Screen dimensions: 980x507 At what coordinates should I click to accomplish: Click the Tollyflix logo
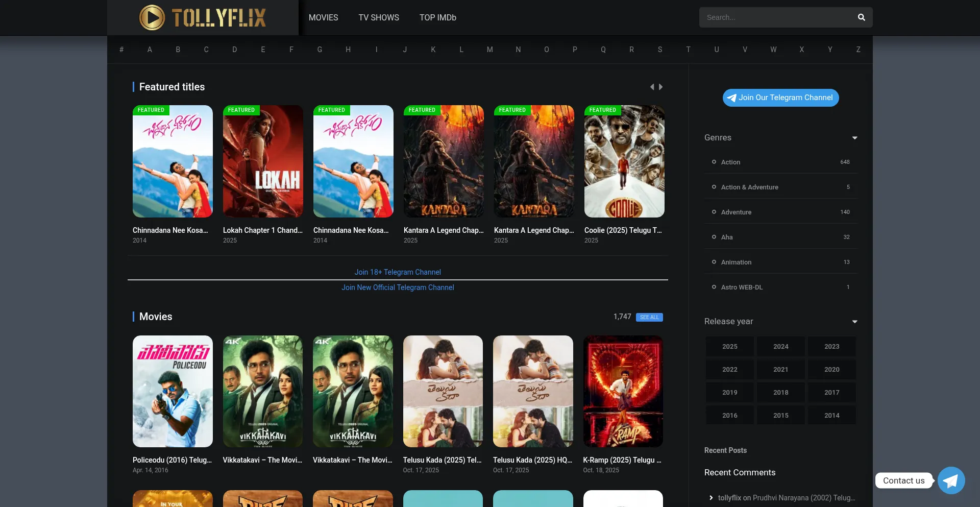pos(203,17)
